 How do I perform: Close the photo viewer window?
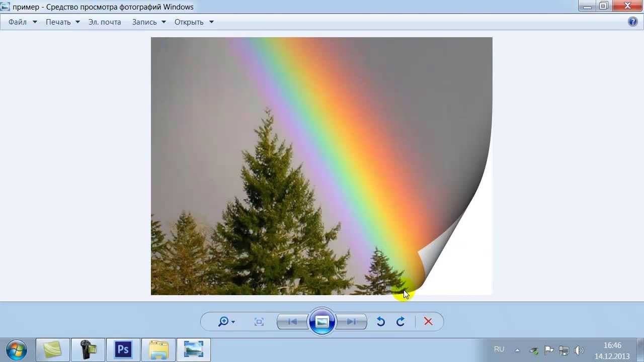pyautogui.click(x=627, y=6)
